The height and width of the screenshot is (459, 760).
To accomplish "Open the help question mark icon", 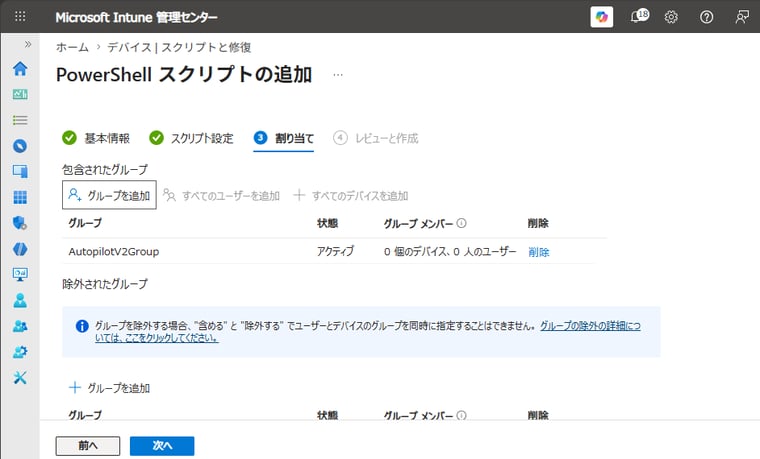I will click(x=706, y=17).
